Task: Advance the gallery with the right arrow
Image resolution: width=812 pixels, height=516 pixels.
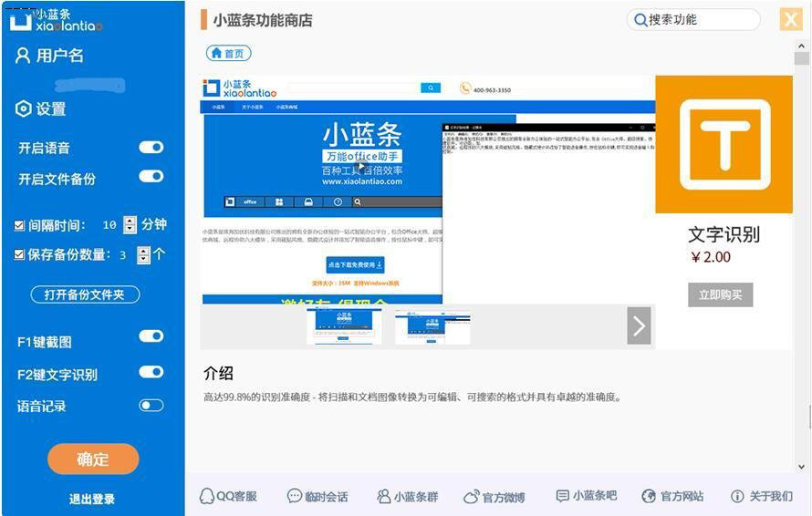Action: pos(639,325)
